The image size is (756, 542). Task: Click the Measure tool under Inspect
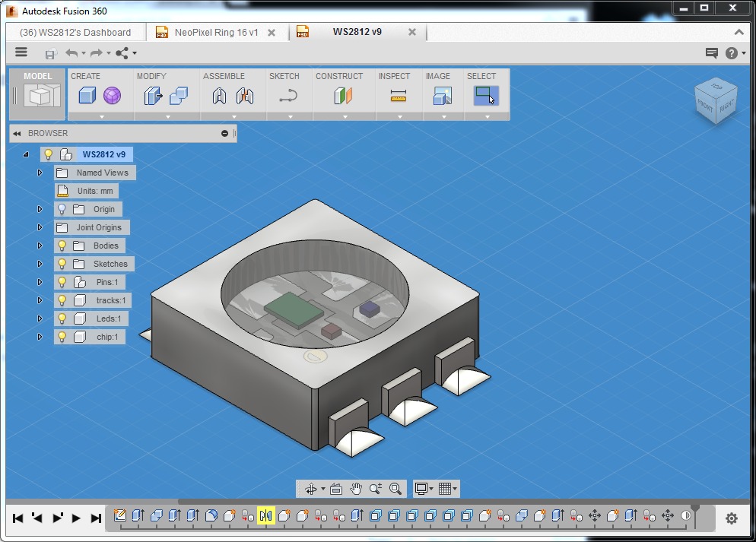click(x=399, y=96)
